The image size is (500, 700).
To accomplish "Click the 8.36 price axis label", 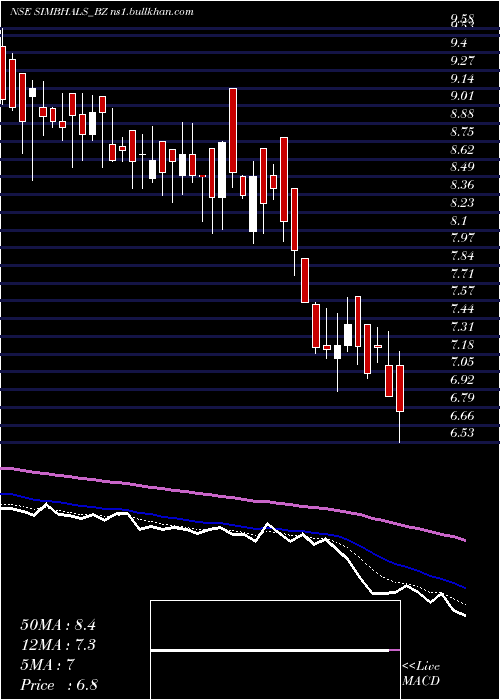I will click(x=462, y=185).
